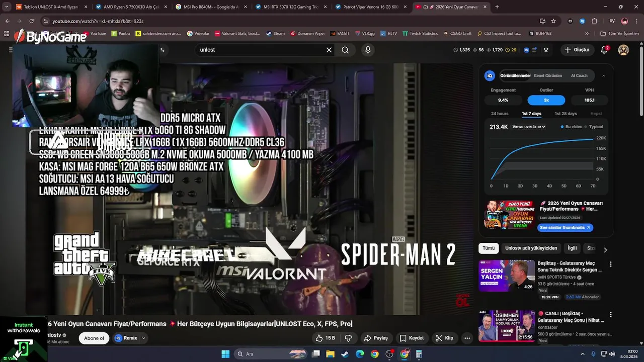Expand the Remix dropdown arrow
644x362 pixels.
(143, 338)
